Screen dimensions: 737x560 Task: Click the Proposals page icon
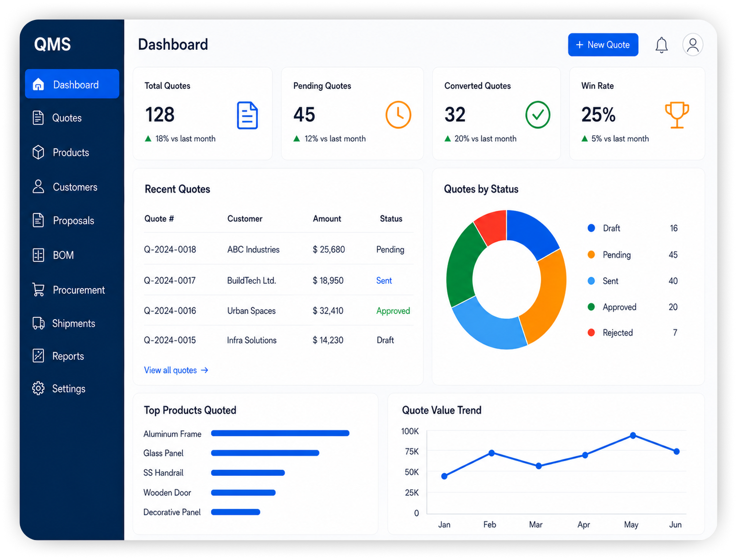pos(38,220)
